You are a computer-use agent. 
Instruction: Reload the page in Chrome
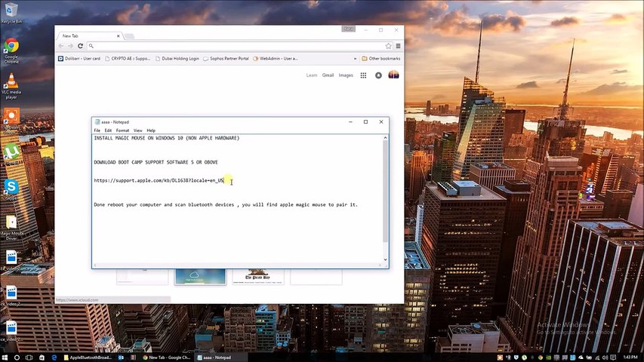tap(81, 46)
